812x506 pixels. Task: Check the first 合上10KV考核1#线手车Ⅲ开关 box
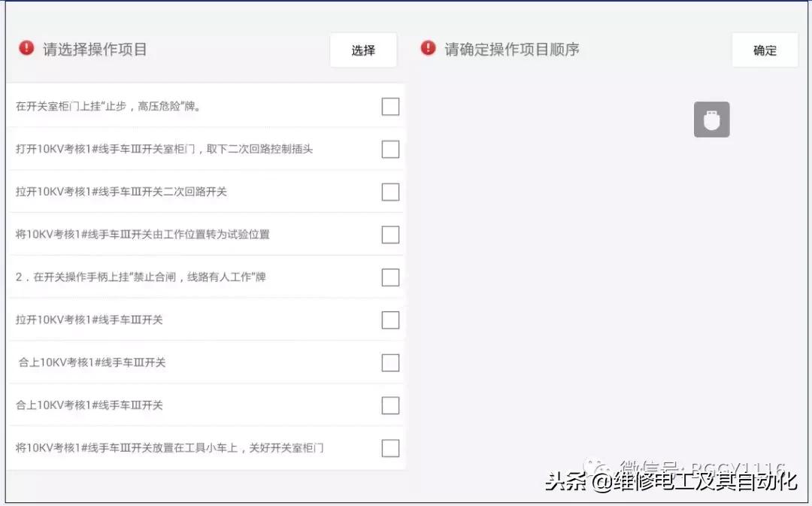pos(390,362)
